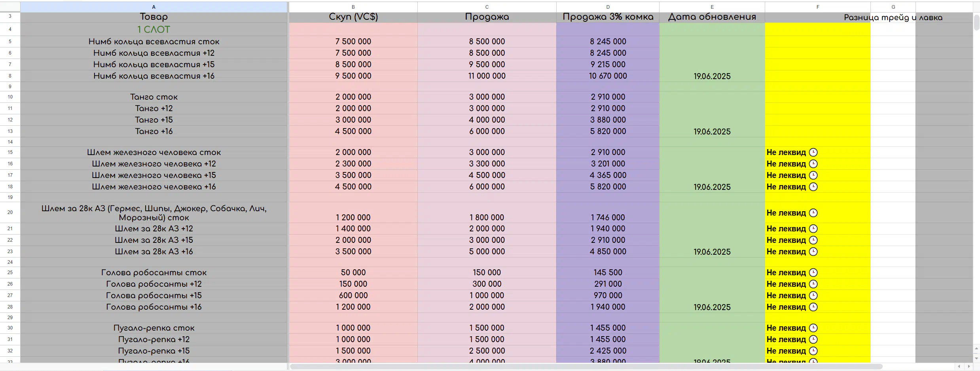Select row 20 header number
980x371 pixels.
[x=10, y=212]
